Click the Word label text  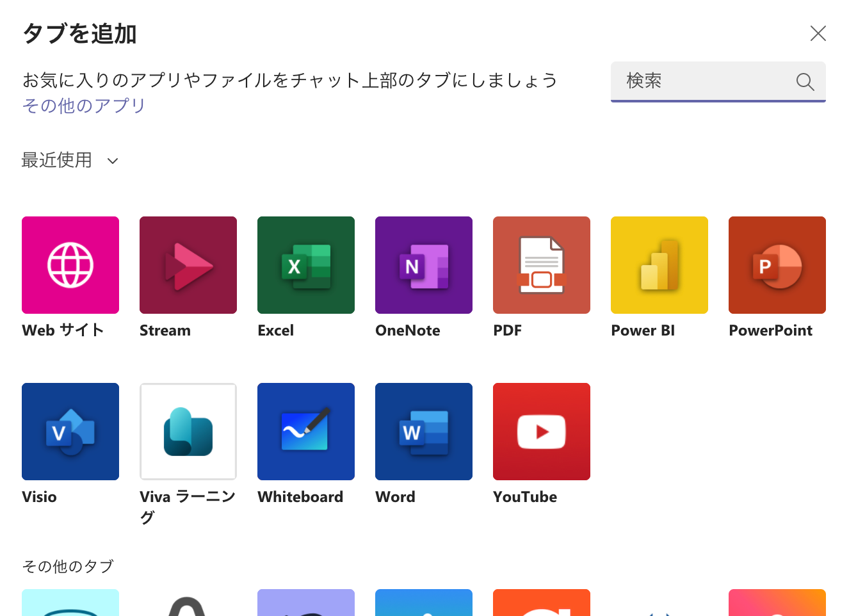395,497
